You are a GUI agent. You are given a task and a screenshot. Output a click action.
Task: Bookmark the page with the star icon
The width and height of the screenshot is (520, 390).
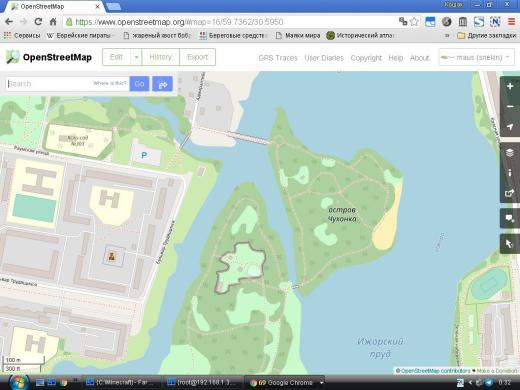[x=414, y=22]
